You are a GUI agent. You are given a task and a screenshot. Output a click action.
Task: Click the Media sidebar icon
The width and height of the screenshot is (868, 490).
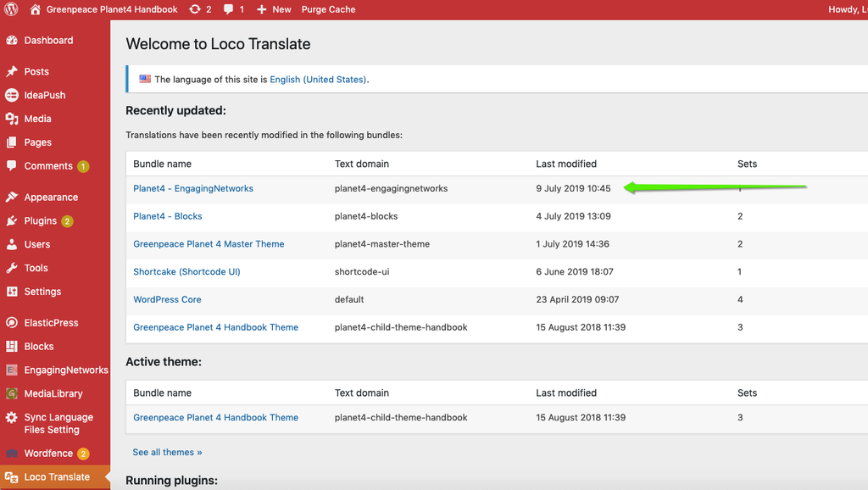coord(12,119)
